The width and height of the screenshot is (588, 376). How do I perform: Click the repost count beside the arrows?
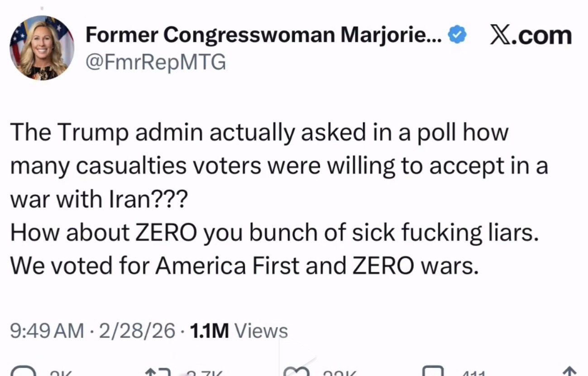(x=205, y=373)
